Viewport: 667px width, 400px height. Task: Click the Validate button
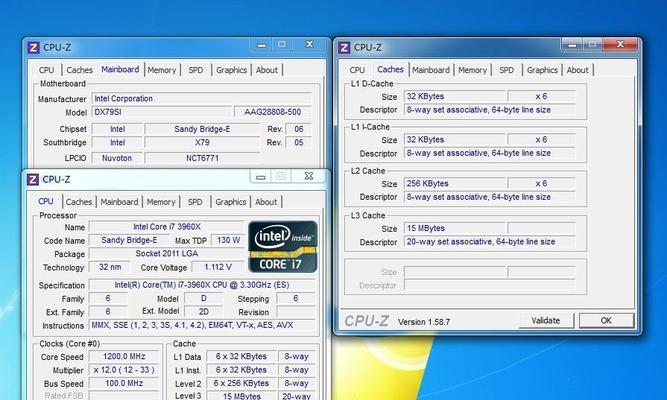[x=546, y=321]
